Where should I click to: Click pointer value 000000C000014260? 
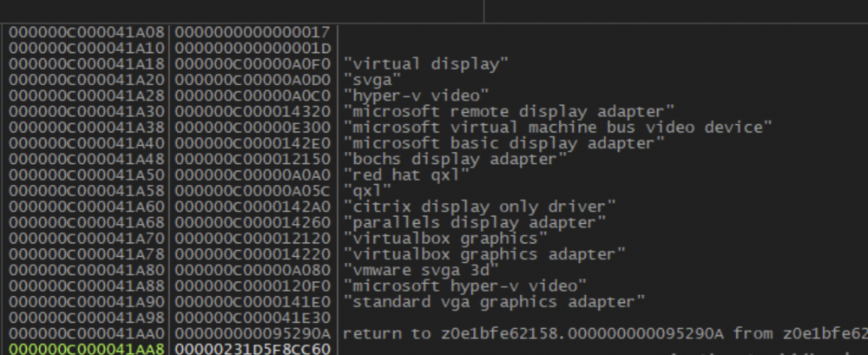253,223
